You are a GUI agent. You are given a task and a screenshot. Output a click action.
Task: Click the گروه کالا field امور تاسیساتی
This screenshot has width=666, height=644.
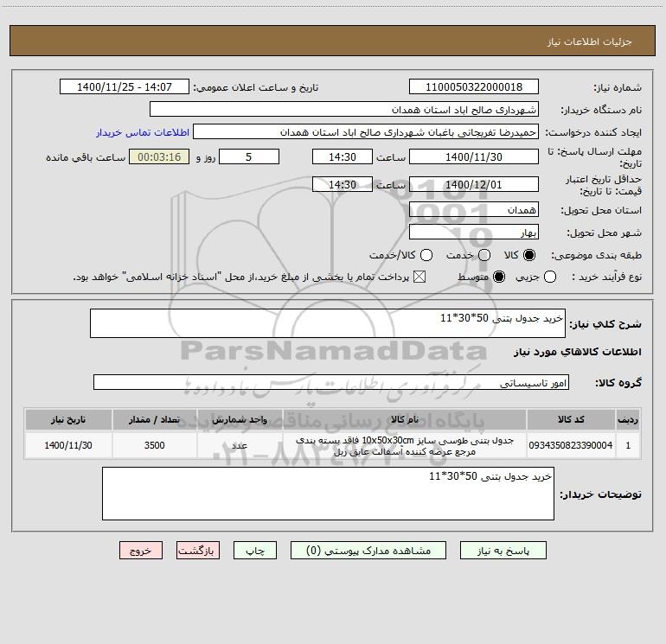331,382
